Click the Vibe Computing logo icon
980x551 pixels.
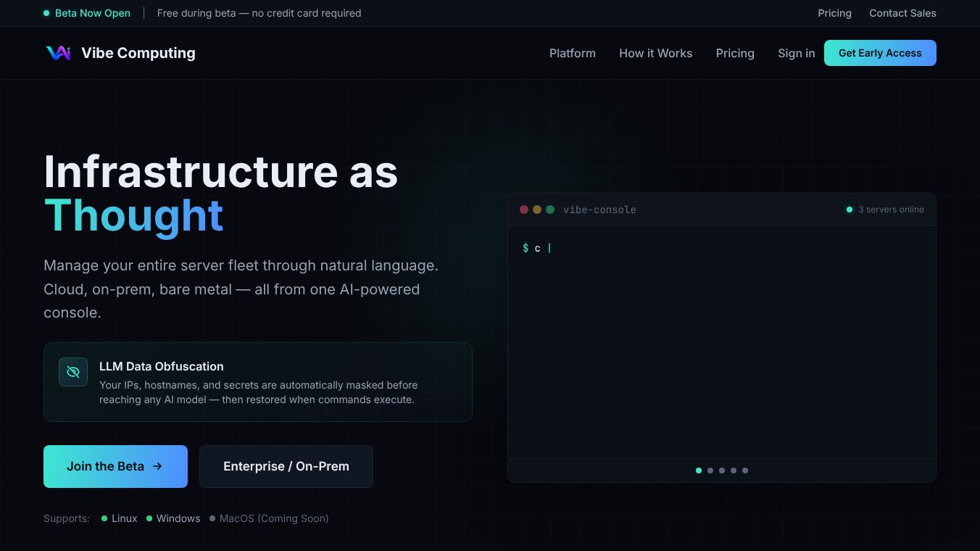click(x=58, y=53)
